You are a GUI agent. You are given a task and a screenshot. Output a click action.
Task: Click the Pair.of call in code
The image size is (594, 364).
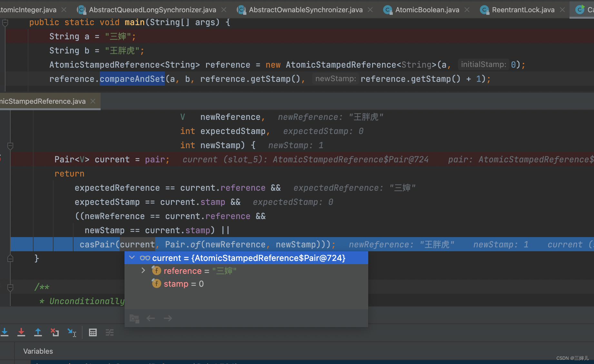tap(183, 244)
